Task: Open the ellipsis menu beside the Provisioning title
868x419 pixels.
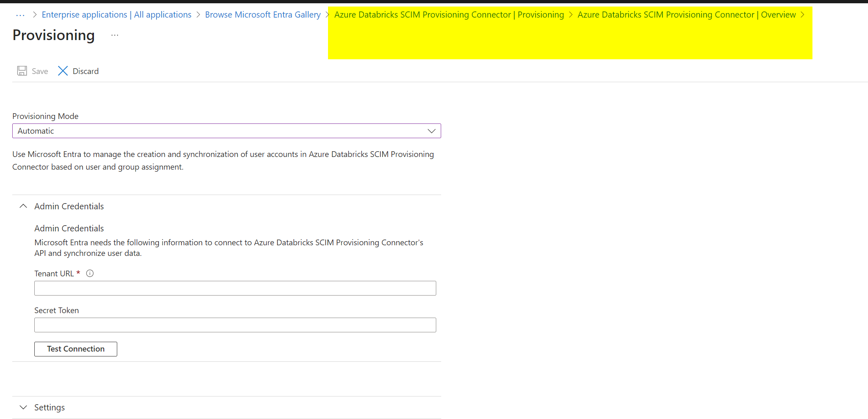Action: point(115,35)
